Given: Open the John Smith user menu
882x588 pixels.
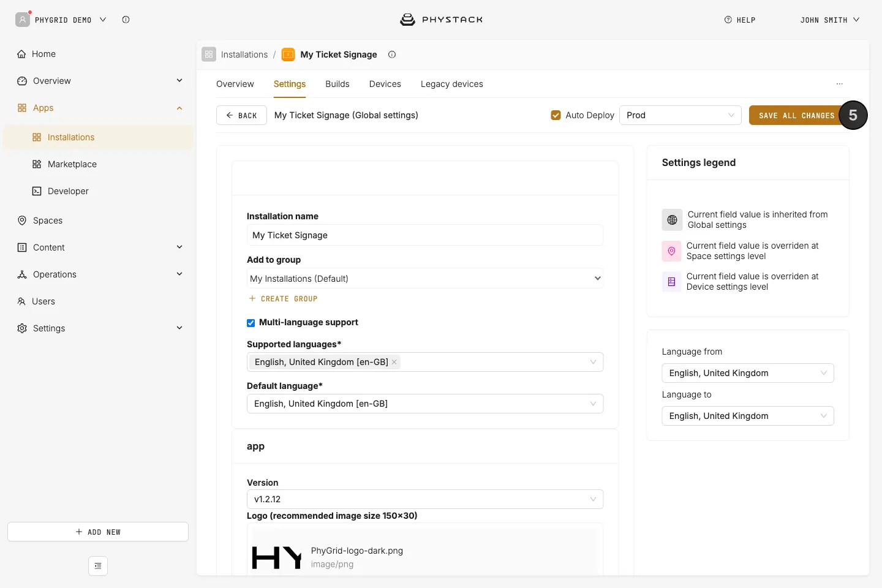Looking at the screenshot, I should [830, 20].
